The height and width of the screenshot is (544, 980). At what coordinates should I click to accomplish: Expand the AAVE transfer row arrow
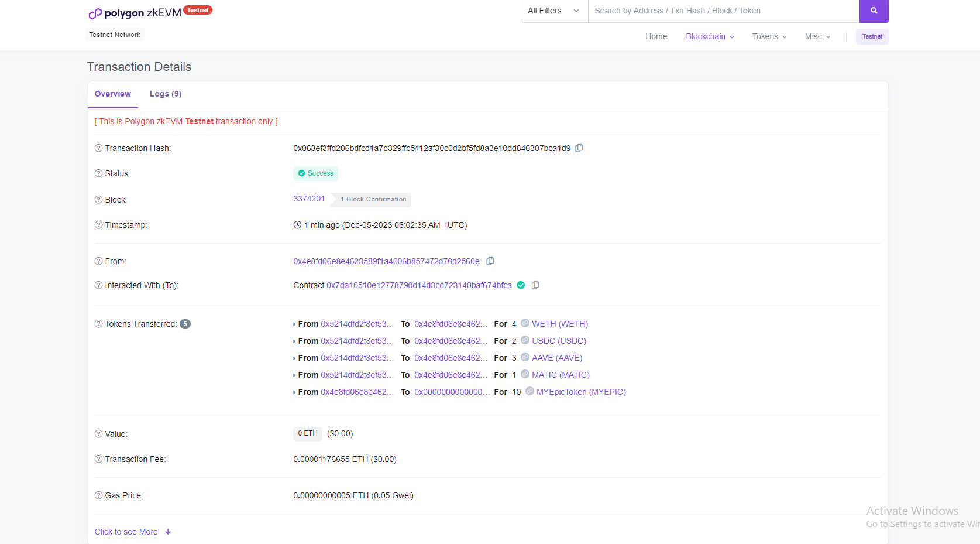pyautogui.click(x=294, y=358)
